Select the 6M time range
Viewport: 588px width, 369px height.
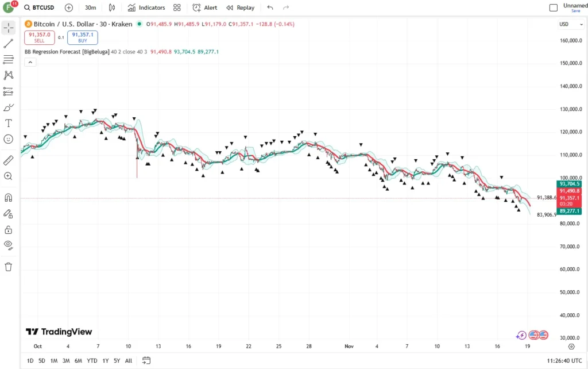78,361
